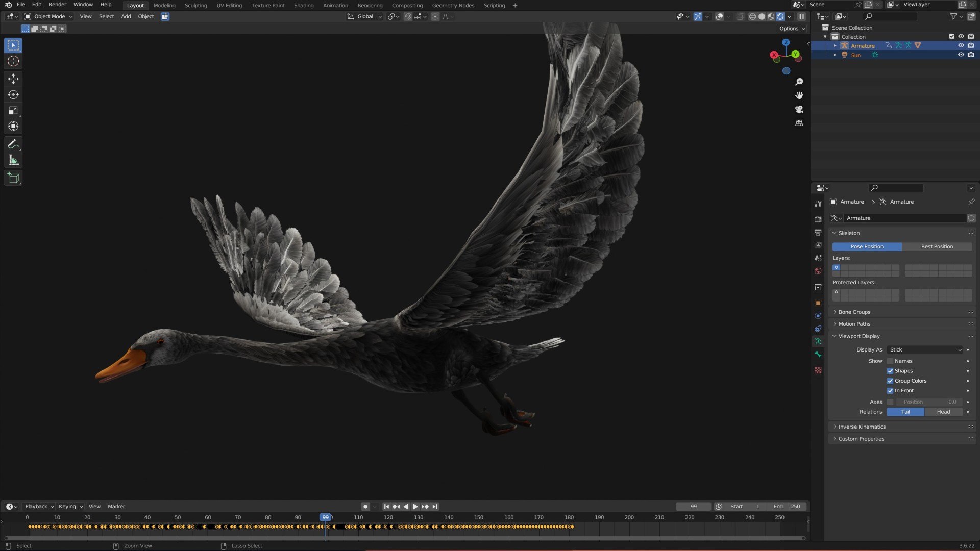The width and height of the screenshot is (980, 551).
Task: Click the Play animation button
Action: [x=415, y=507]
